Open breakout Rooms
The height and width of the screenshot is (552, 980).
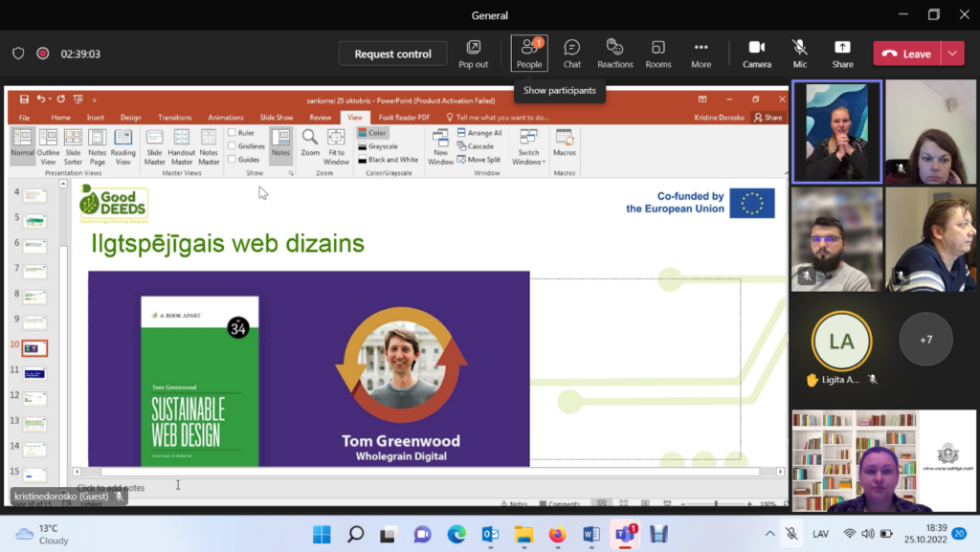point(658,54)
